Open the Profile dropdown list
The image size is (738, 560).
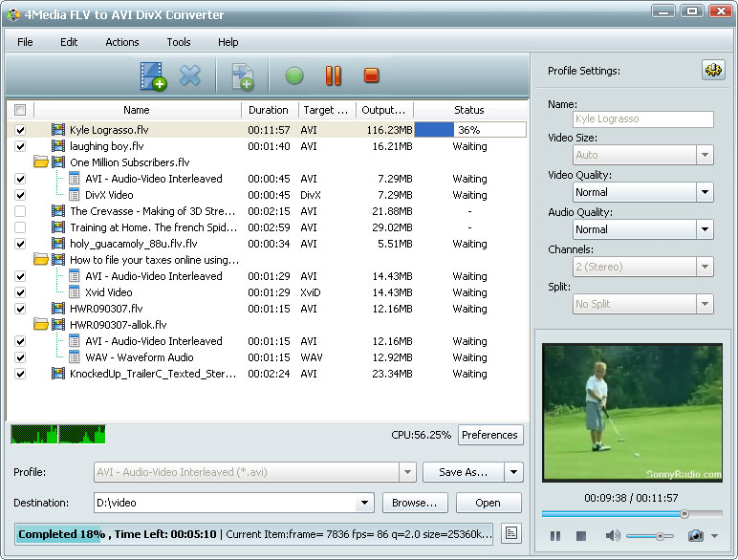click(x=407, y=472)
